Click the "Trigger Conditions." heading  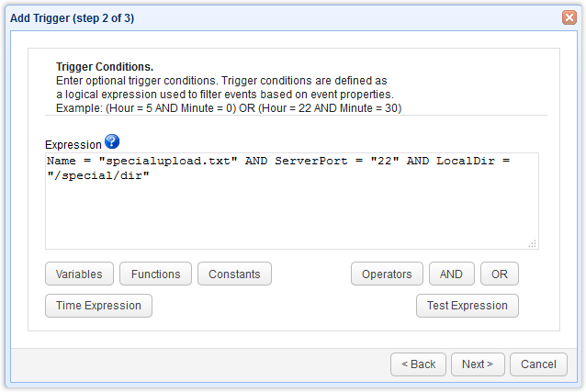[x=105, y=68]
